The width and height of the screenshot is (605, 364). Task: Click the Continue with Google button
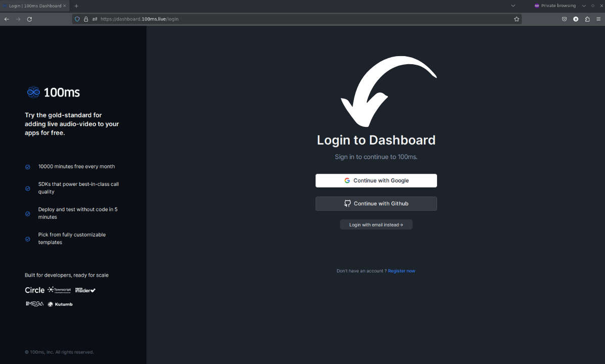click(376, 180)
